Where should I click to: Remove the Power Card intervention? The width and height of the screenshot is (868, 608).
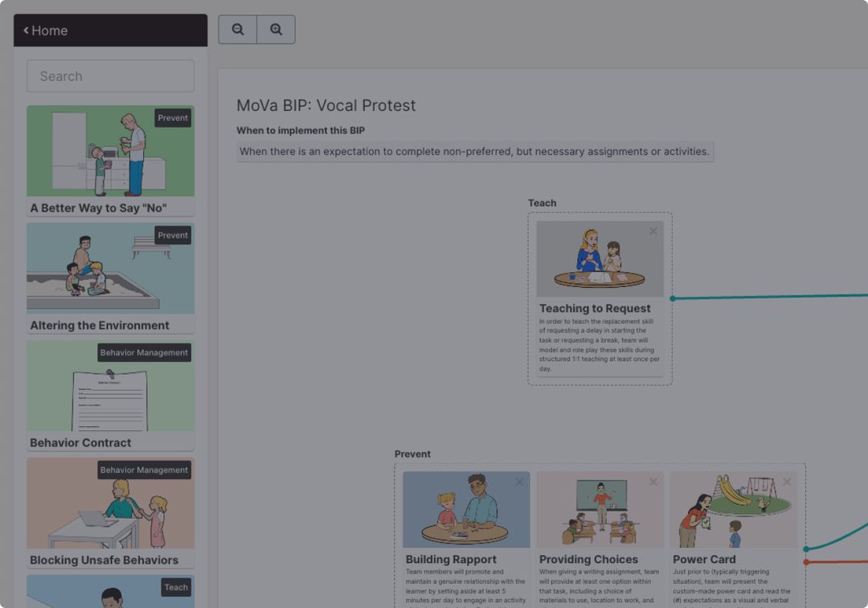click(x=787, y=482)
